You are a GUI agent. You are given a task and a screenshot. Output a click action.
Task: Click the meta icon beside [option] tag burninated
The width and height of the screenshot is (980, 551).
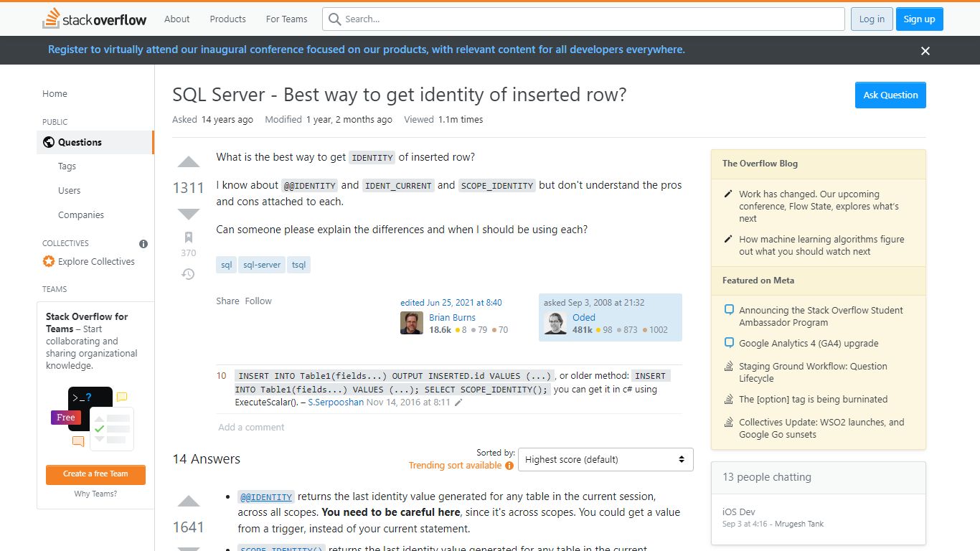[x=729, y=399]
